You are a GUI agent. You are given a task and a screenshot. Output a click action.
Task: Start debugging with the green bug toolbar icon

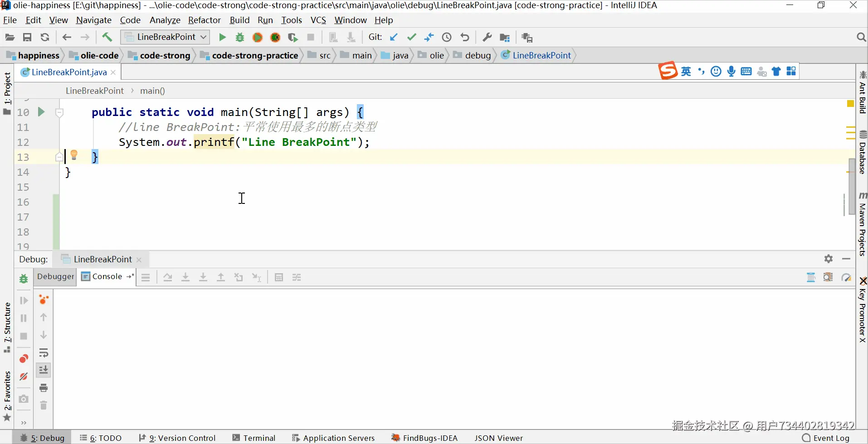pos(240,37)
